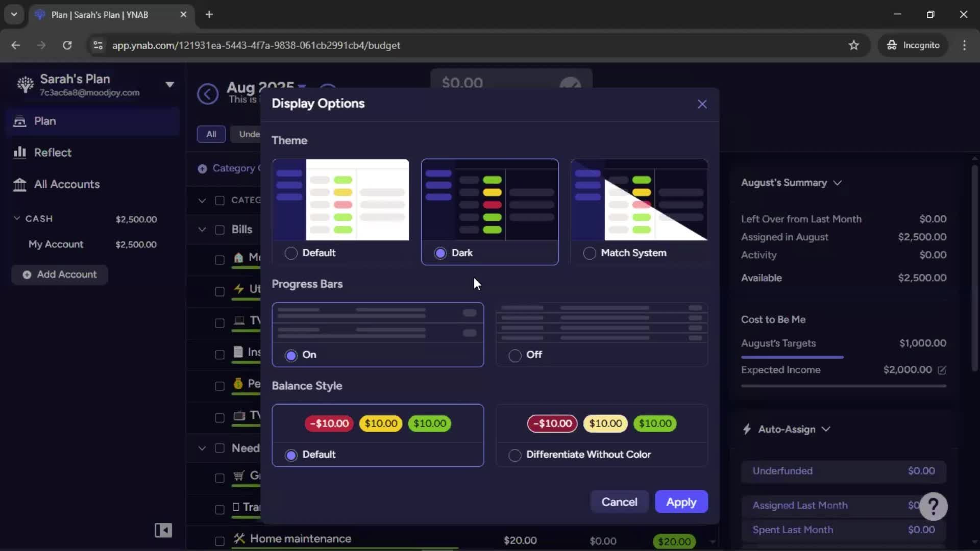This screenshot has height=551, width=980.
Task: Open All Accounts in sidebar
Action: 93,184
